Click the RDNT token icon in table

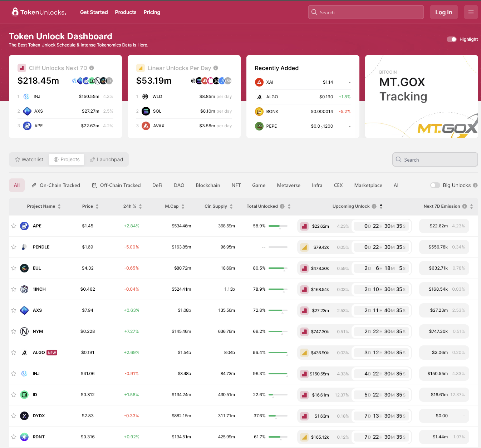pos(24,437)
